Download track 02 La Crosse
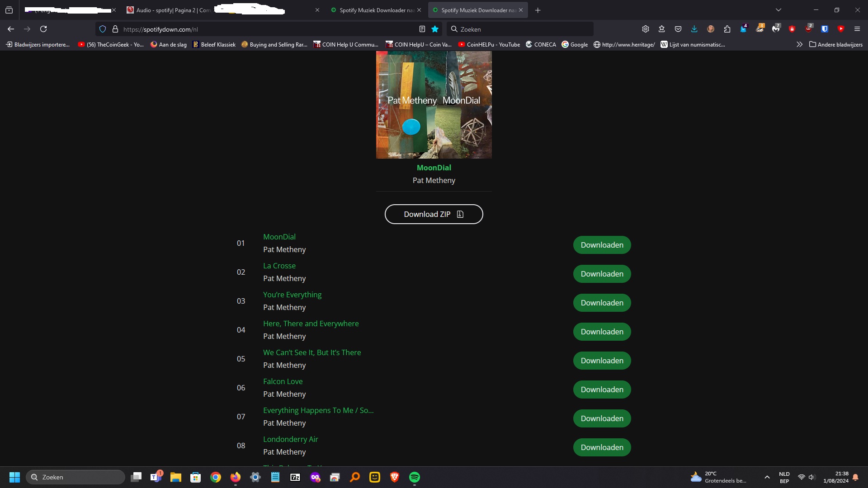Screen dimensions: 868x488 pos(602,274)
